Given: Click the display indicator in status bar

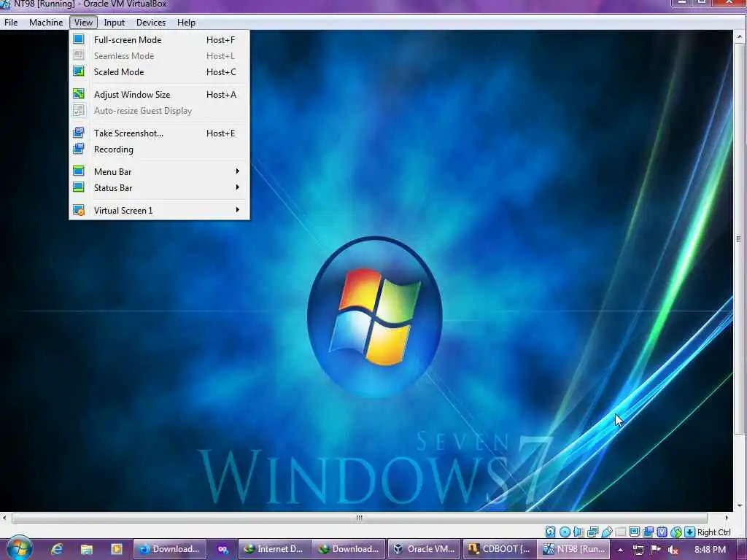Looking at the screenshot, I should pyautogui.click(x=634, y=532).
